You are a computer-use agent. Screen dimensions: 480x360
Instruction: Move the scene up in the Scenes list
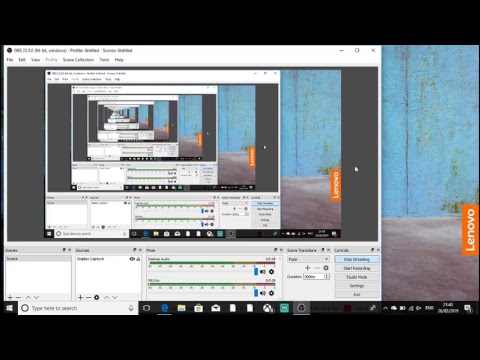tap(28, 297)
